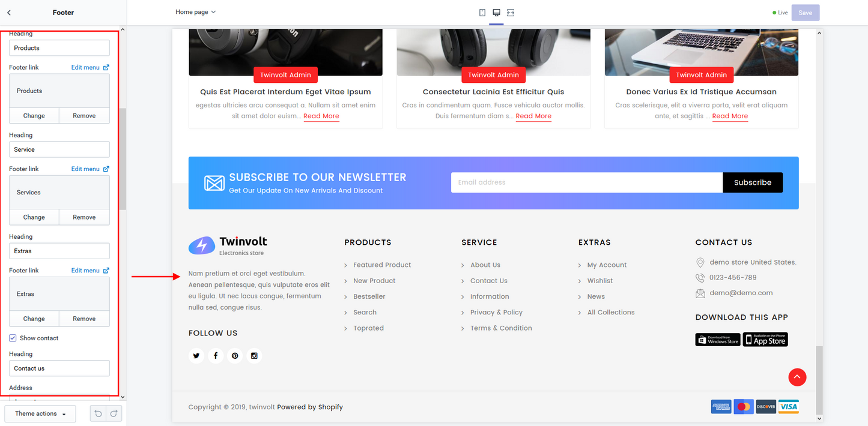Open the Theme actions menu

pos(40,413)
